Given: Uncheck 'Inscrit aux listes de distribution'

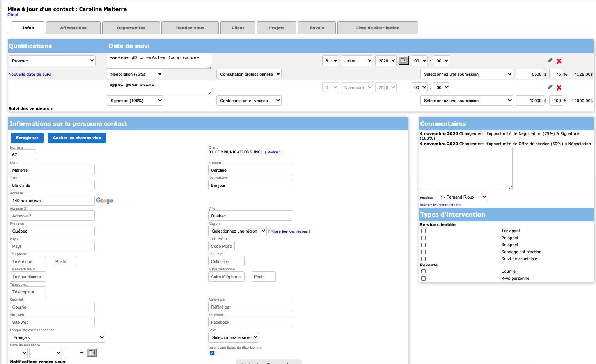Looking at the screenshot, I should pyautogui.click(x=212, y=353).
